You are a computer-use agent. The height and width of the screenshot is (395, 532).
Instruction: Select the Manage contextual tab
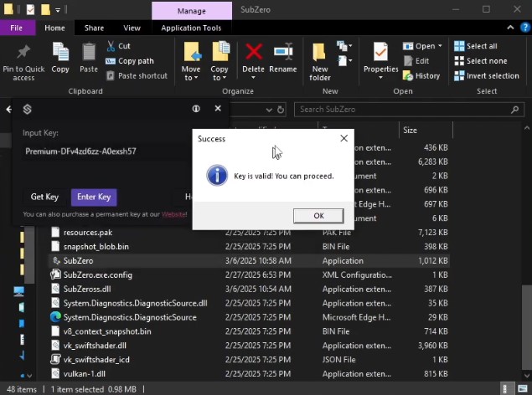192,11
